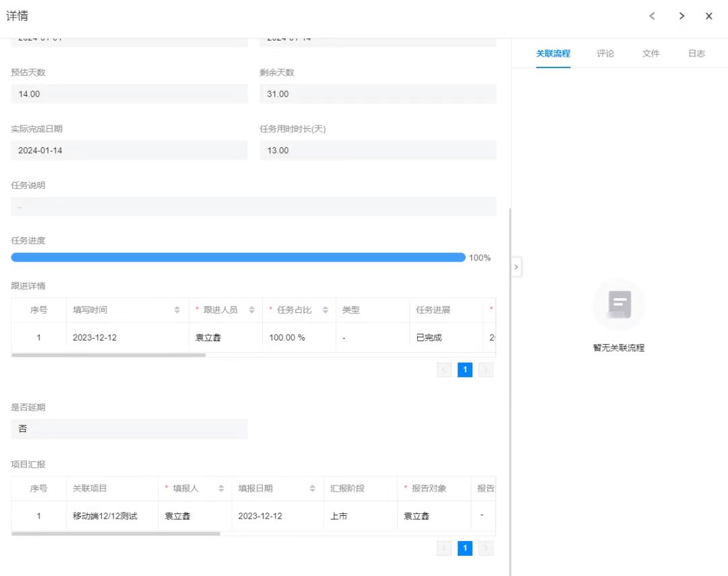
Task: Show the 日志 tab
Action: tap(696, 53)
